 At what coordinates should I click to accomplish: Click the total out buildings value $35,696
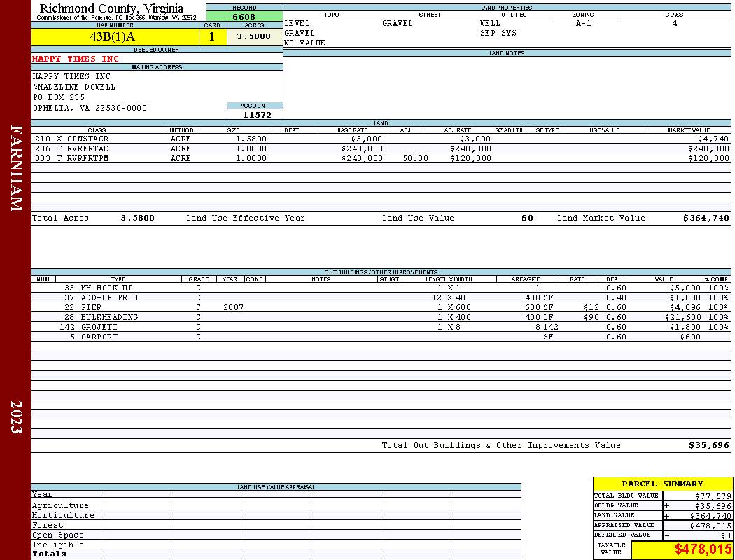[x=708, y=446]
